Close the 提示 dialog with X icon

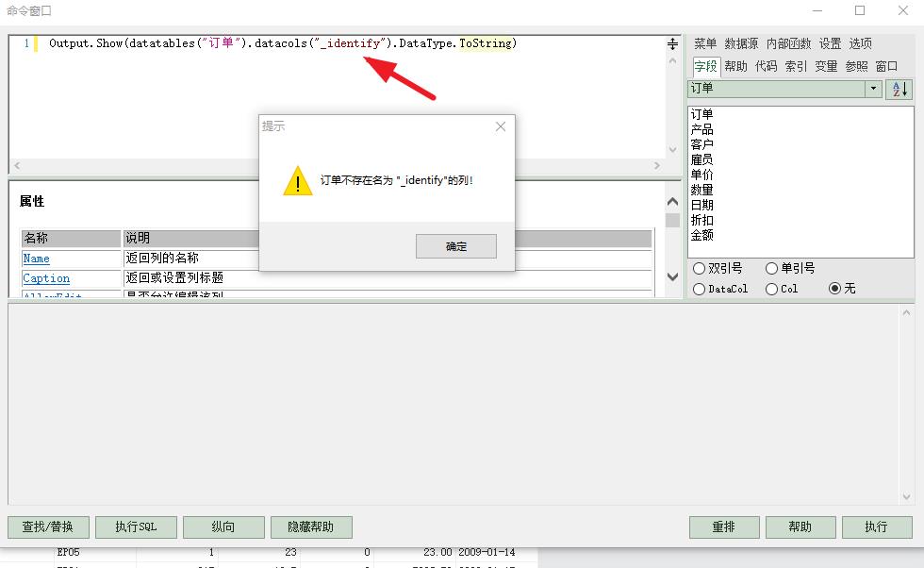[x=501, y=126]
